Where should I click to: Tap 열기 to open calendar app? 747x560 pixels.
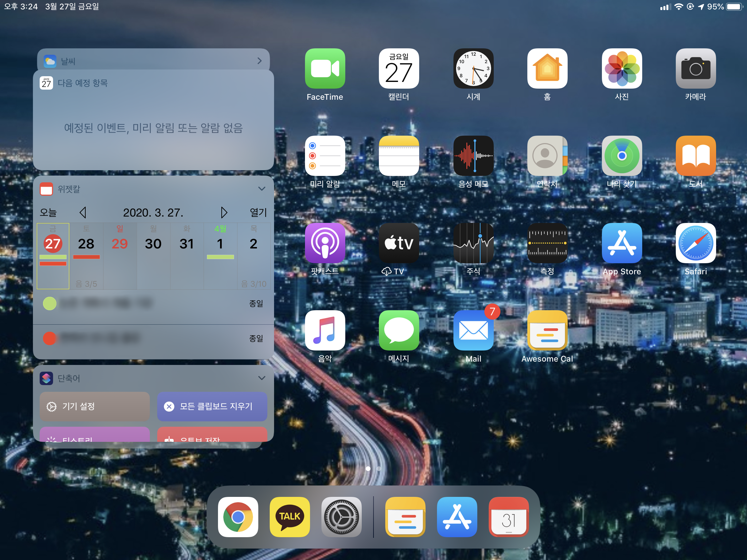click(x=258, y=212)
